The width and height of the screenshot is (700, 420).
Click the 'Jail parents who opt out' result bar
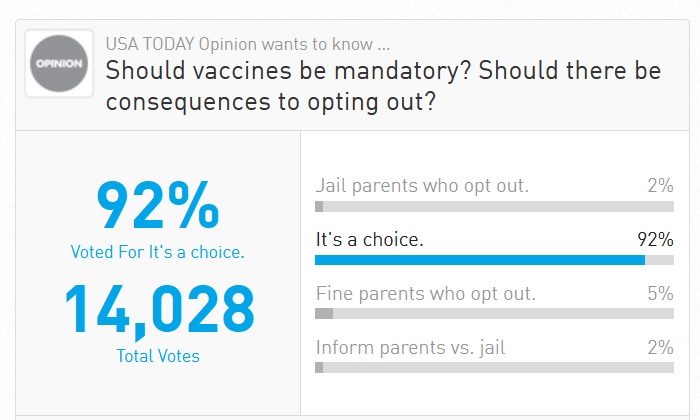pos(494,206)
